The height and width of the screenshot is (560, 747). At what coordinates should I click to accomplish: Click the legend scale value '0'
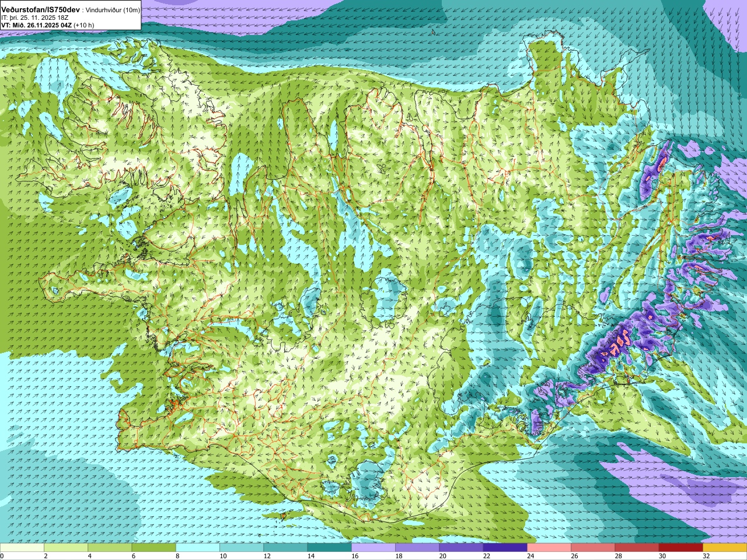[2, 556]
